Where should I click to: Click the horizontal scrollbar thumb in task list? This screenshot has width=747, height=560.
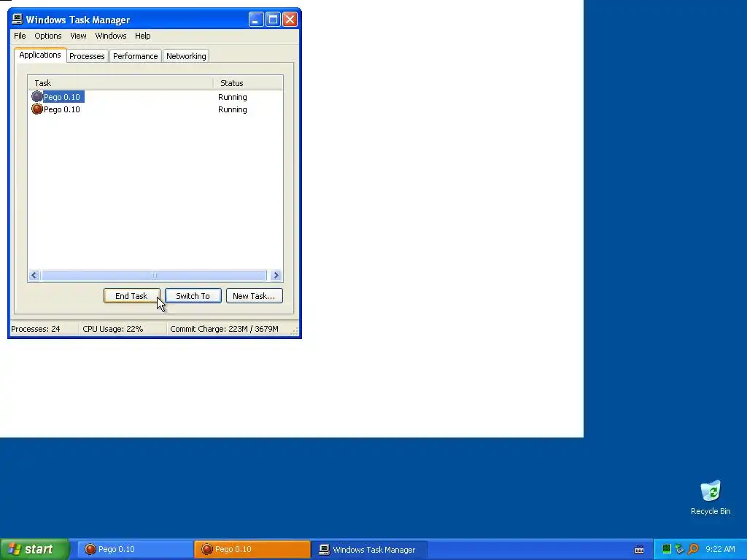tap(154, 275)
